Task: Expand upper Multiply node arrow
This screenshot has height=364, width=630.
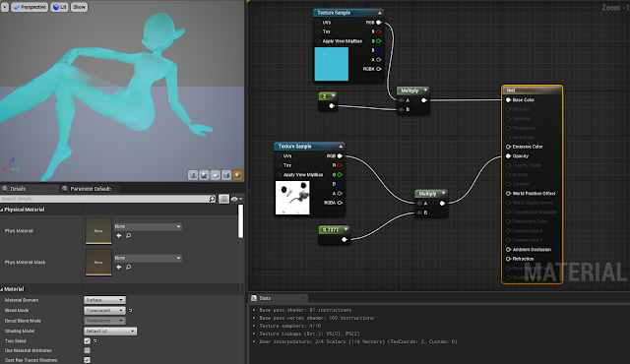Action: [425, 91]
